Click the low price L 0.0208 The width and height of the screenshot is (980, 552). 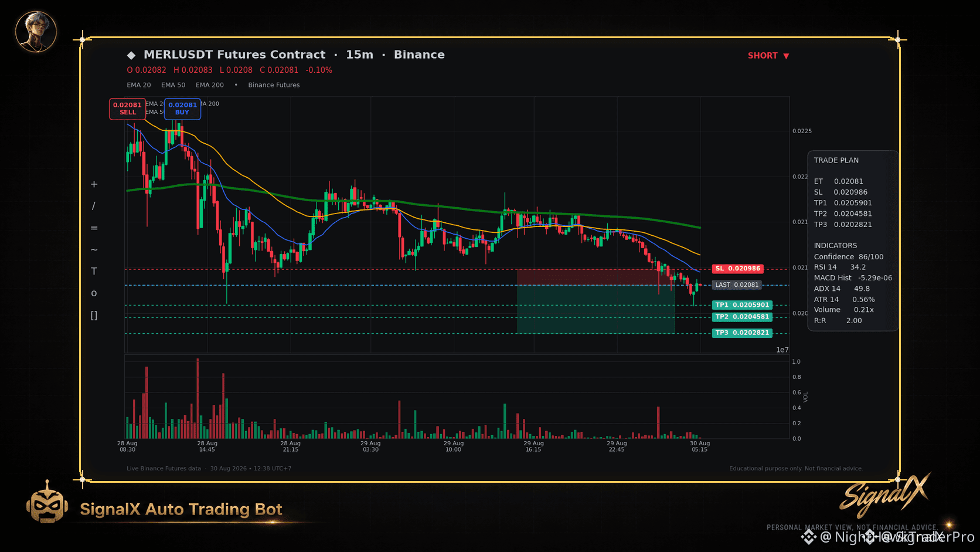click(236, 70)
